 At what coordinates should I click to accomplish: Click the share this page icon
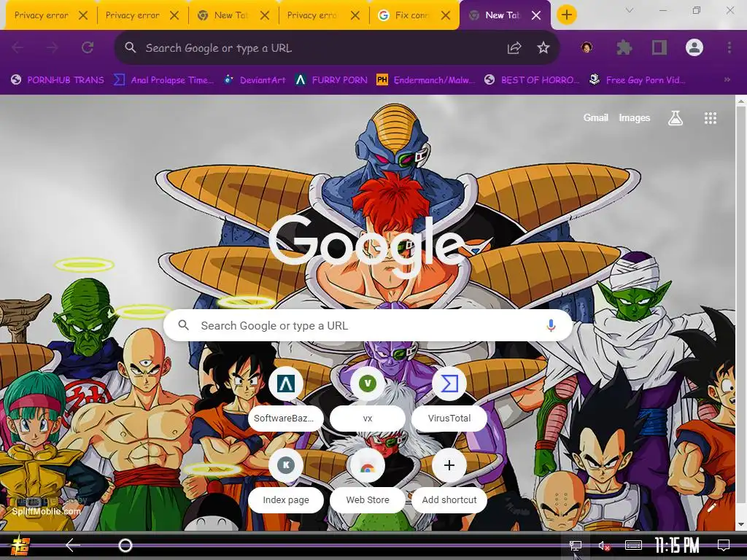tap(514, 47)
